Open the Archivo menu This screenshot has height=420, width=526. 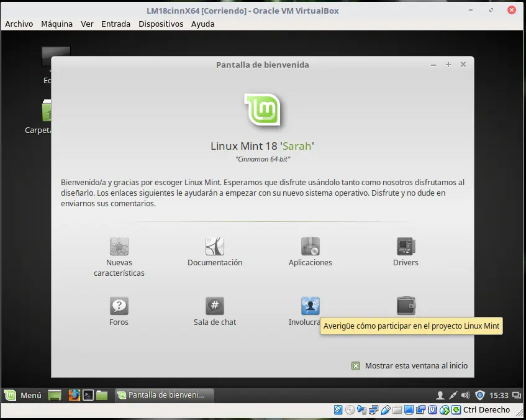click(x=19, y=24)
